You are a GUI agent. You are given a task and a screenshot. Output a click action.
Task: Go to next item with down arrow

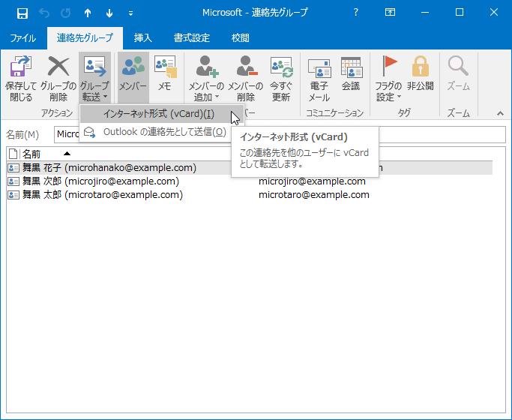click(x=109, y=13)
